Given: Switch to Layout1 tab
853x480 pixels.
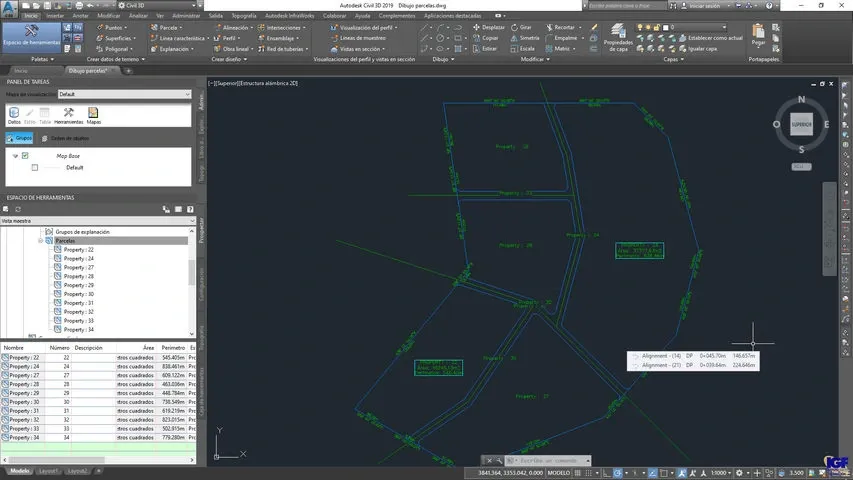Looking at the screenshot, I should (x=48, y=471).
